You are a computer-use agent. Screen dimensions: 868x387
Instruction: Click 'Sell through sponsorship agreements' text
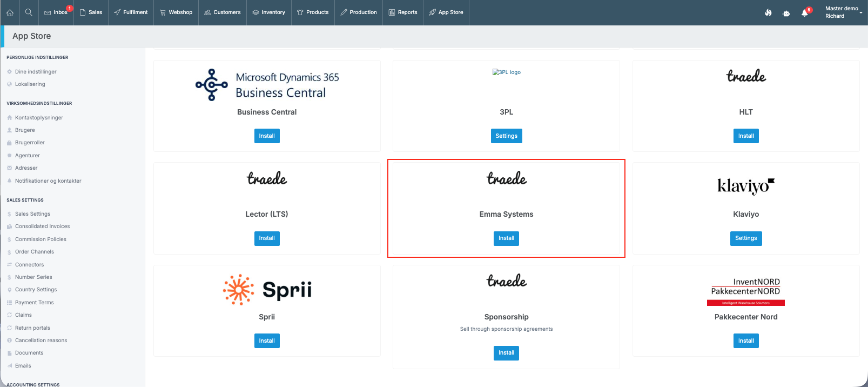(x=507, y=329)
